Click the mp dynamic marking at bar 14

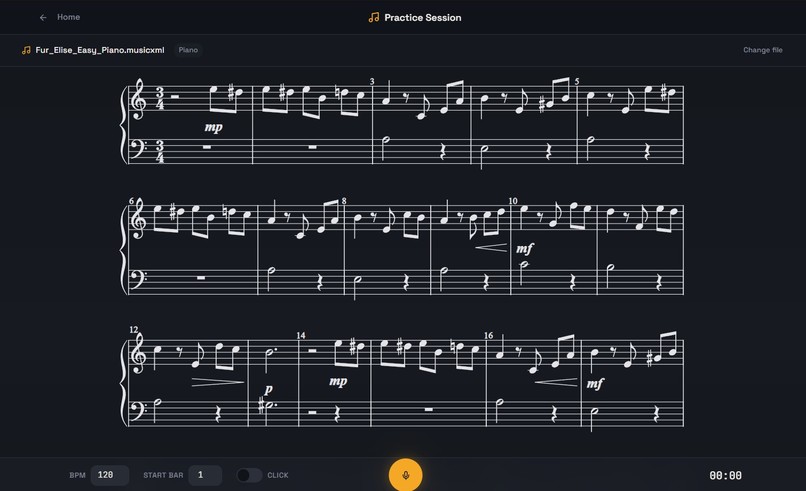pos(338,381)
